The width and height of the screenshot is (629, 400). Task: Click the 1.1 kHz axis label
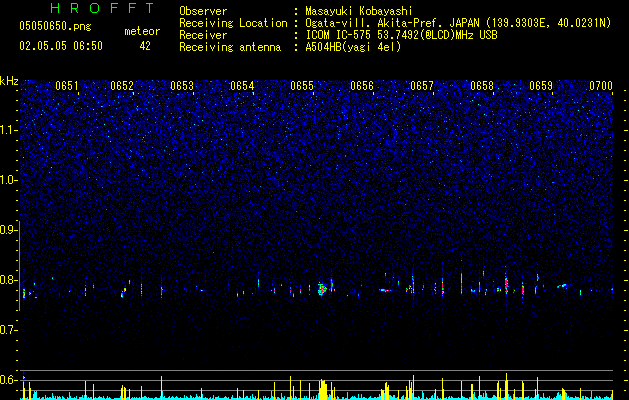coord(9,130)
